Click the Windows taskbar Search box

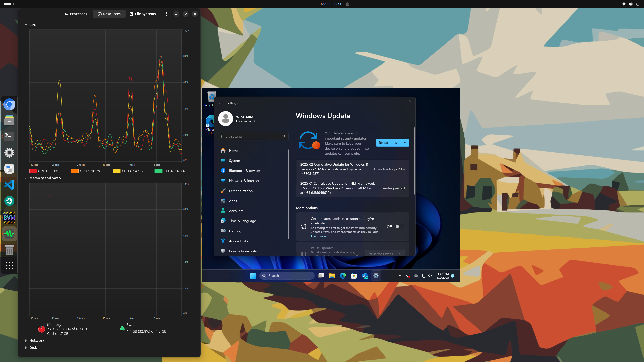(x=287, y=276)
